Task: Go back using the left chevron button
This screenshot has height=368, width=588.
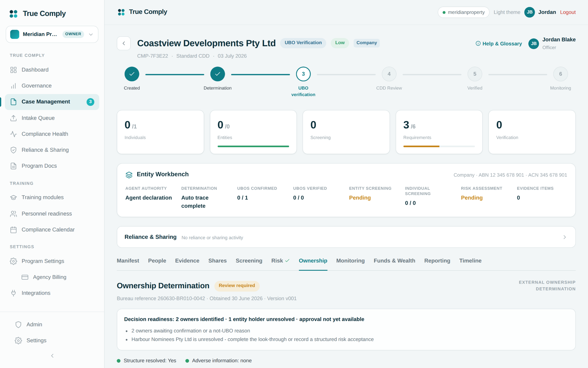Action: [124, 44]
